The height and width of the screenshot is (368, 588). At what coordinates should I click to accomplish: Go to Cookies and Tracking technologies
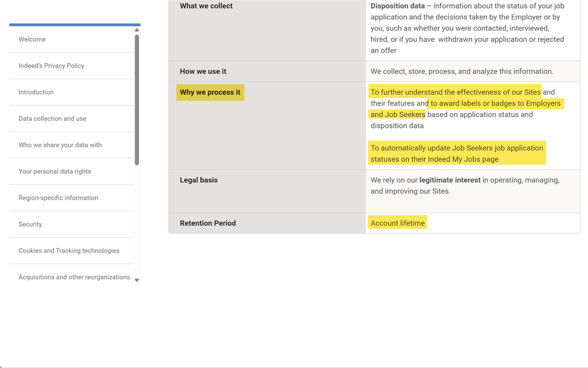coord(69,251)
